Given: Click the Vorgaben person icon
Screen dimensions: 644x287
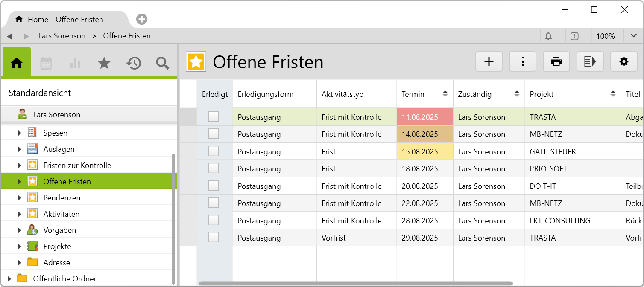Looking at the screenshot, I should [x=32, y=230].
